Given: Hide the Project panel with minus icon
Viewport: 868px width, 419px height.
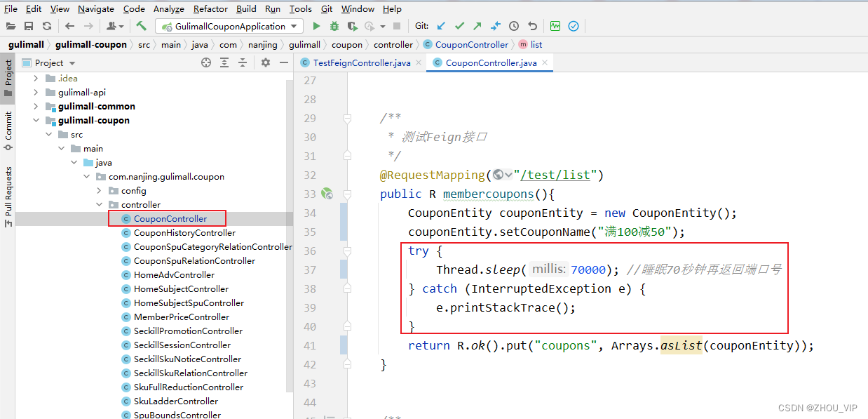Looking at the screenshot, I should coord(284,62).
